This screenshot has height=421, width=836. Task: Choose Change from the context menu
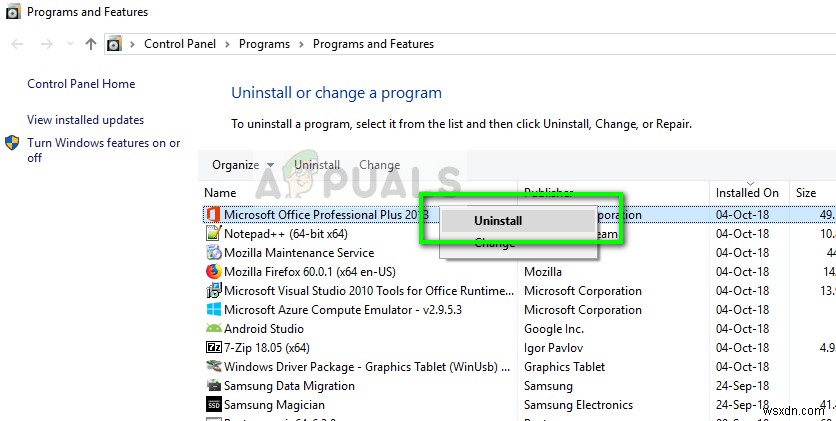pos(494,243)
